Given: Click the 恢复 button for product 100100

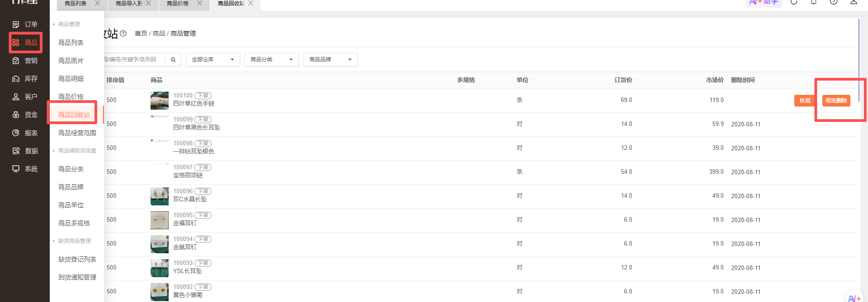Looking at the screenshot, I should click(805, 101).
